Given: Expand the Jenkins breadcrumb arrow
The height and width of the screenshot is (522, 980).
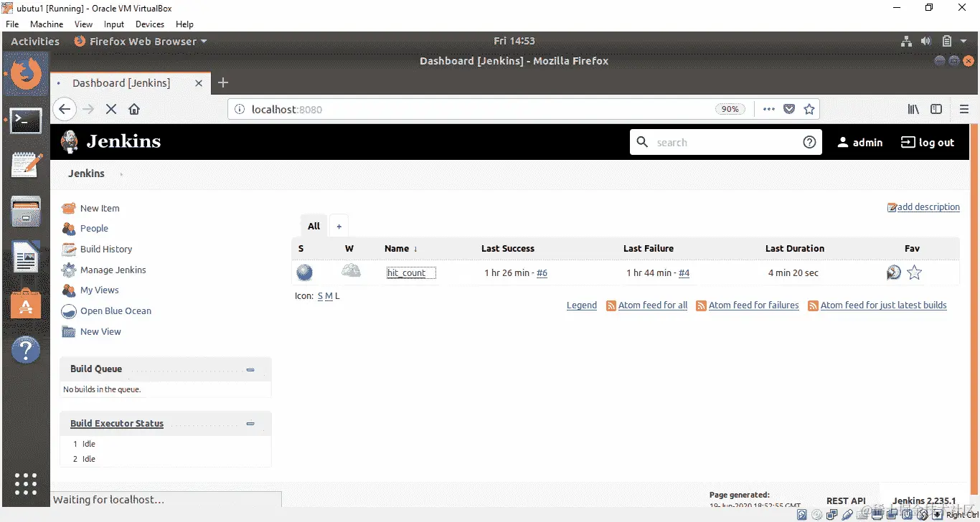Looking at the screenshot, I should point(121,174).
